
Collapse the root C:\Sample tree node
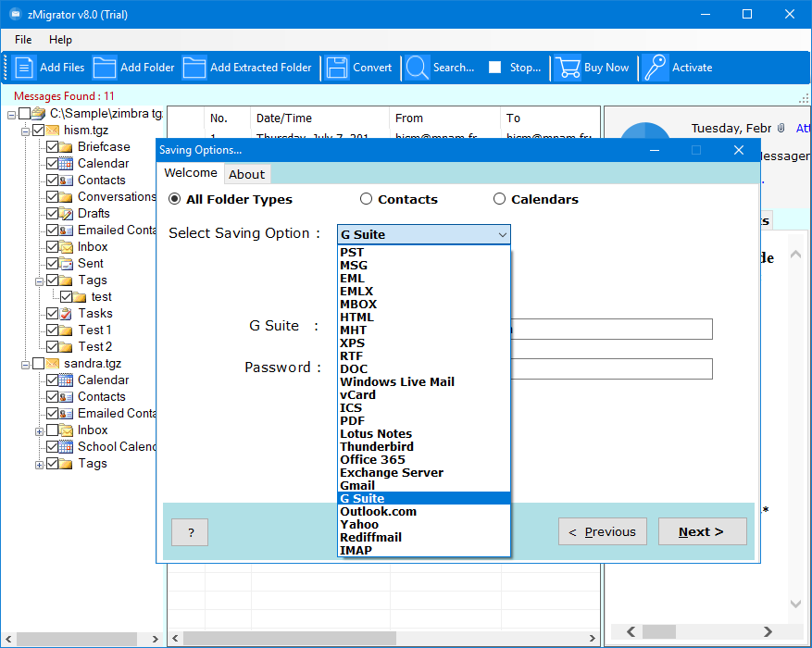pos(11,115)
